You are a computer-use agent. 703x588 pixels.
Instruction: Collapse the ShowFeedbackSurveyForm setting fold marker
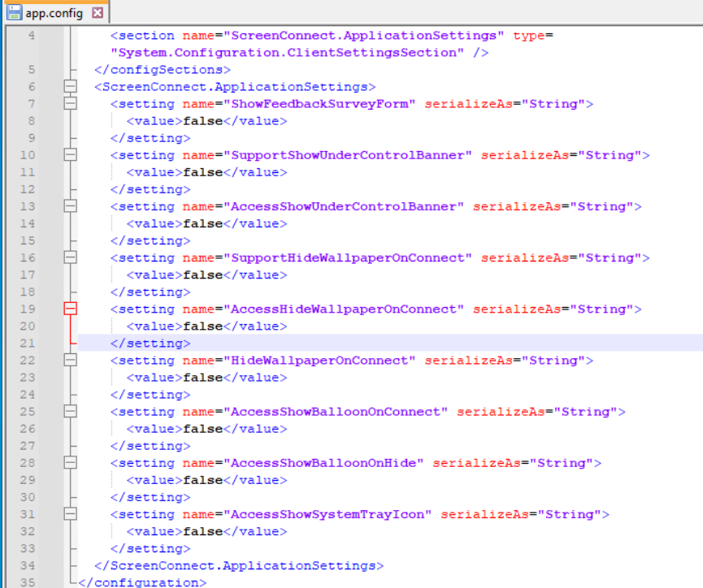(x=71, y=104)
